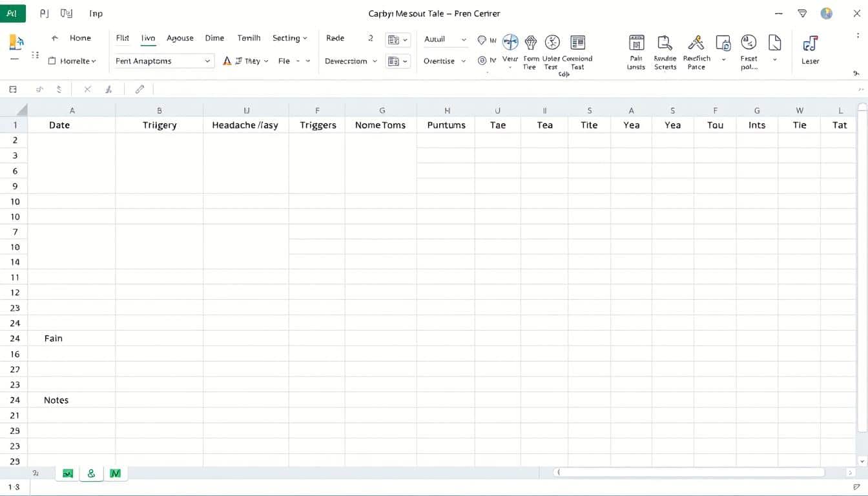Open the Secting dropdown menu

point(289,38)
